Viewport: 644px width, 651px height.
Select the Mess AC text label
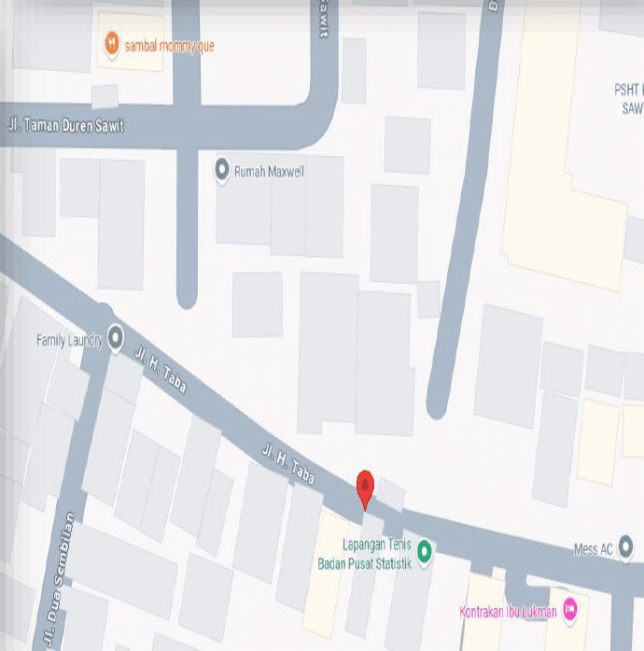tap(594, 549)
